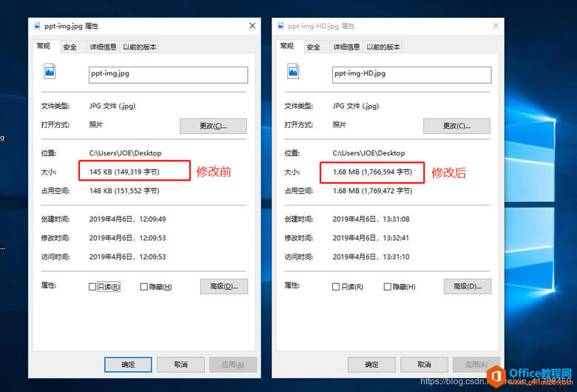The width and height of the screenshot is (577, 392).
Task: Enable 隐藏 checkbox in ppt-img-HD.jpg window
Action: tap(387, 287)
